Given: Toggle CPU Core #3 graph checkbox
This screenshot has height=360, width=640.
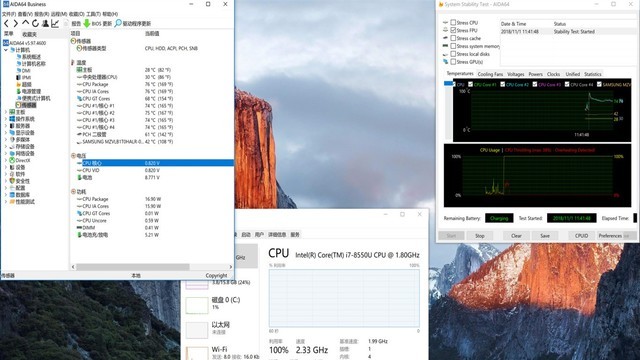Looking at the screenshot, I should [535, 84].
